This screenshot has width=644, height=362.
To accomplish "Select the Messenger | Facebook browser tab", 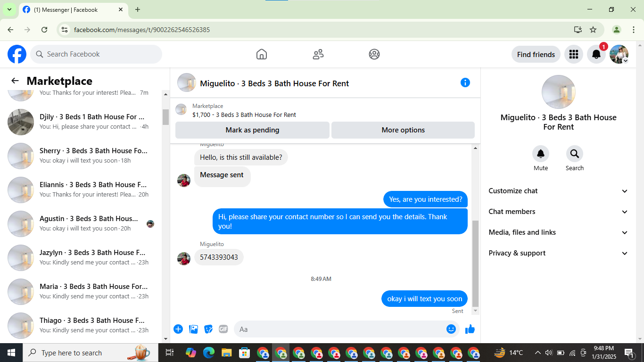I will (74, 9).
